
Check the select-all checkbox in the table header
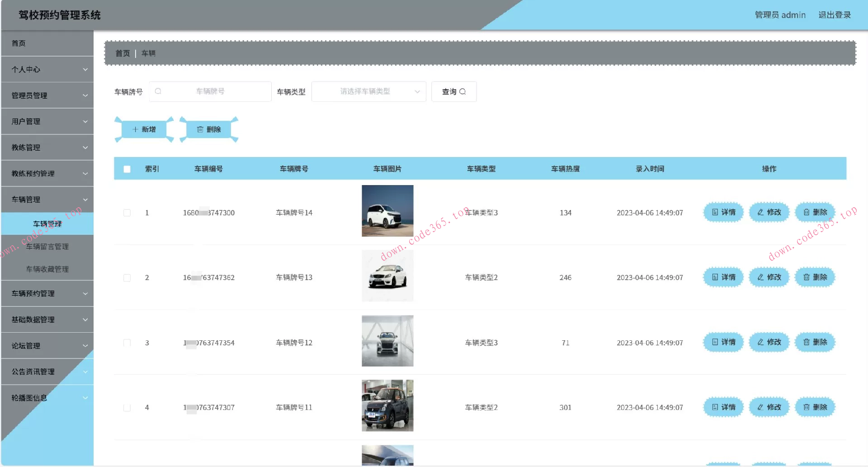127,168
